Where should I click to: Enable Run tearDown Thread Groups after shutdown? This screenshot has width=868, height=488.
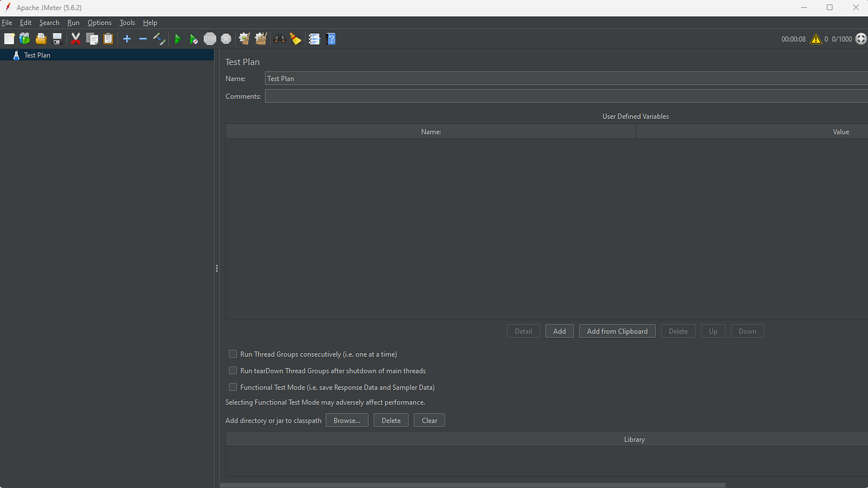pyautogui.click(x=233, y=370)
